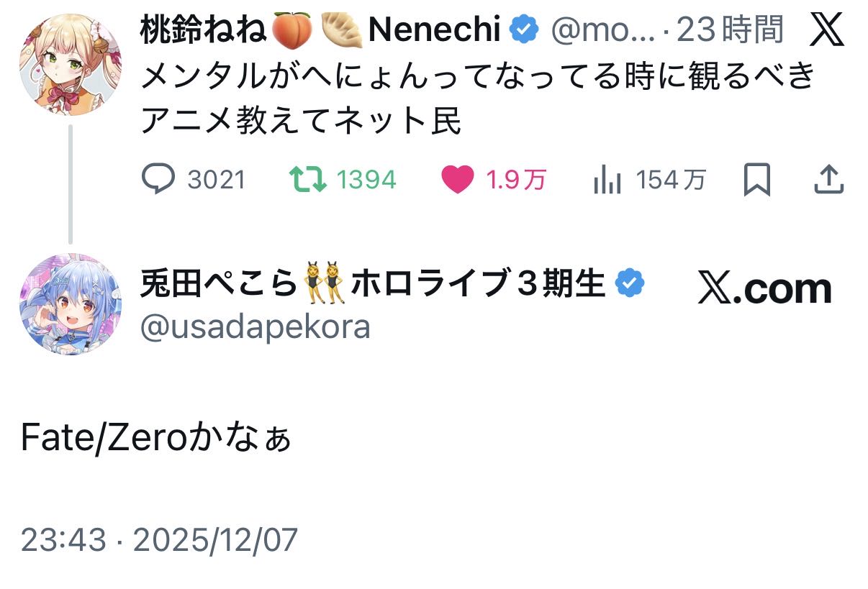Click the green retweet arrows icon
This screenshot has height=589, width=868.
307,179
